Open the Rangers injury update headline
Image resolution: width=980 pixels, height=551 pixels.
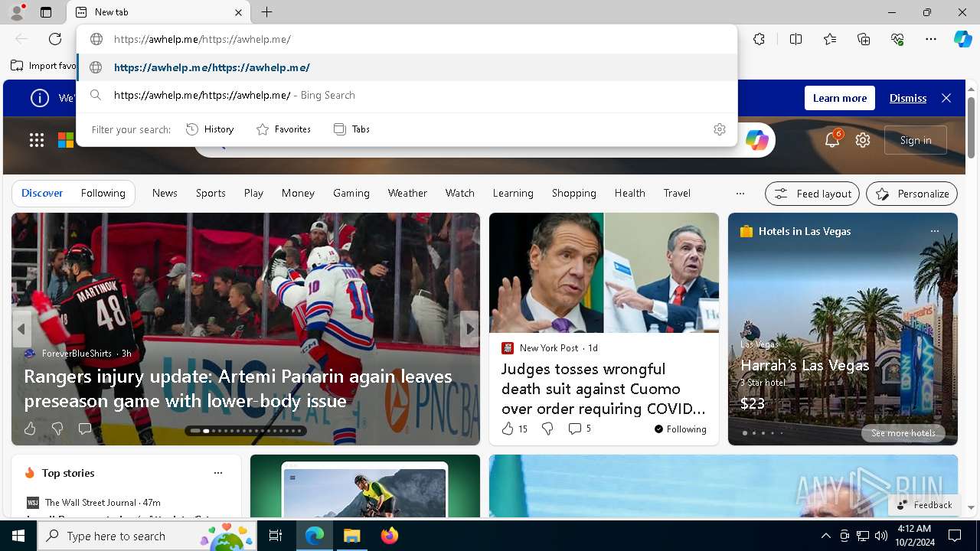coord(238,389)
